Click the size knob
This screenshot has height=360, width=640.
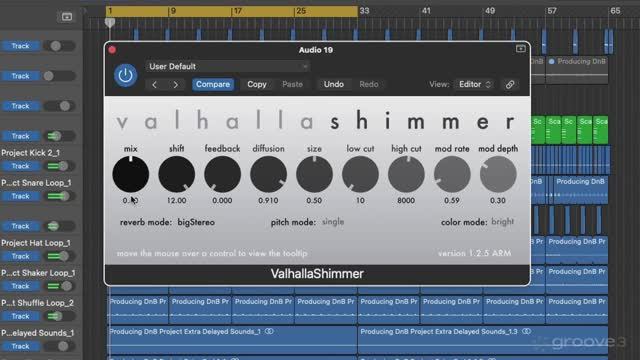click(314, 174)
